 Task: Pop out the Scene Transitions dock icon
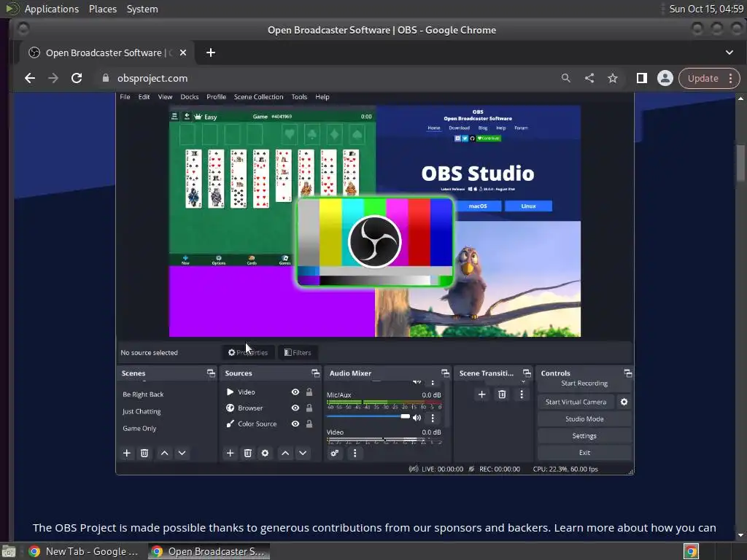pyautogui.click(x=527, y=373)
